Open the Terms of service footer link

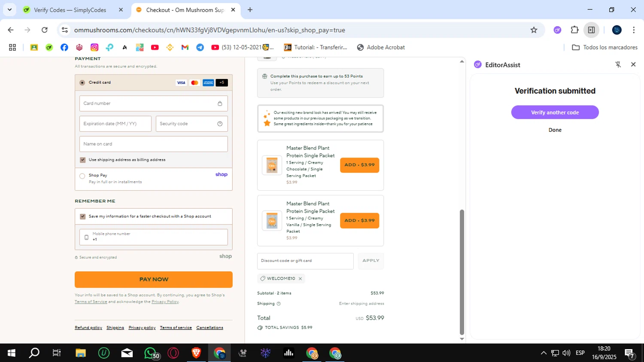click(x=176, y=328)
